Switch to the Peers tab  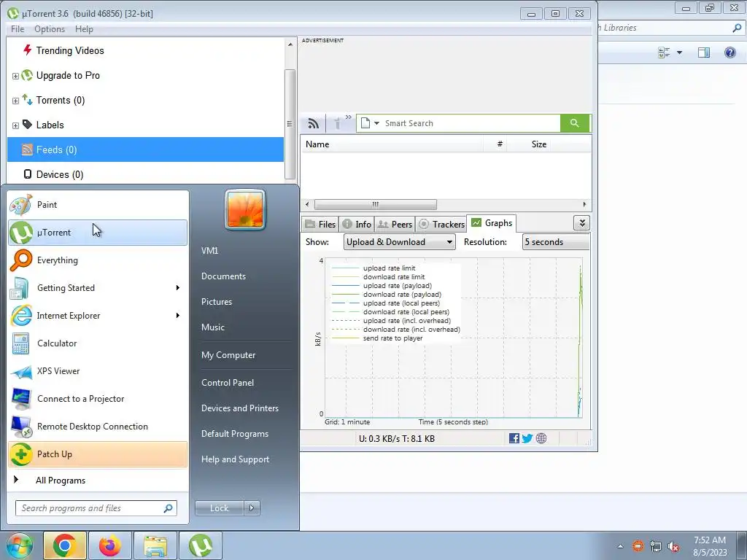coord(395,225)
